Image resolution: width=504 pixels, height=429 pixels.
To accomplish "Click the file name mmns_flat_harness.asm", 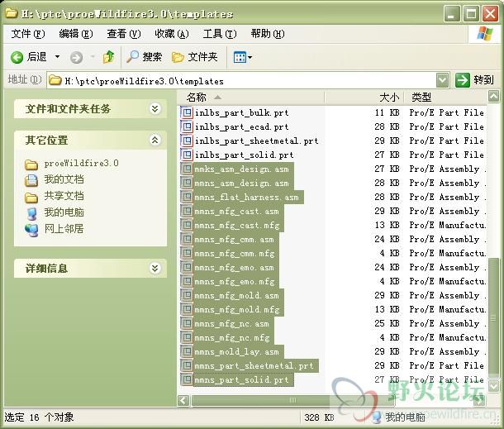I will pyautogui.click(x=246, y=197).
